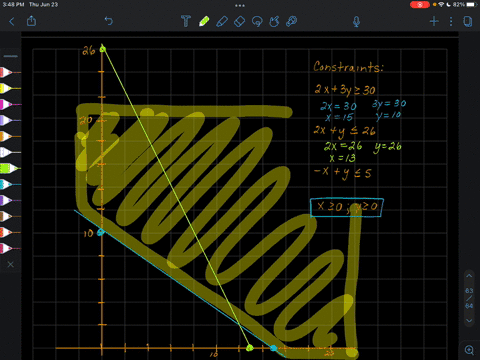Open the page switcher panel
Viewport: 480px width, 360px height.
click(x=468, y=22)
